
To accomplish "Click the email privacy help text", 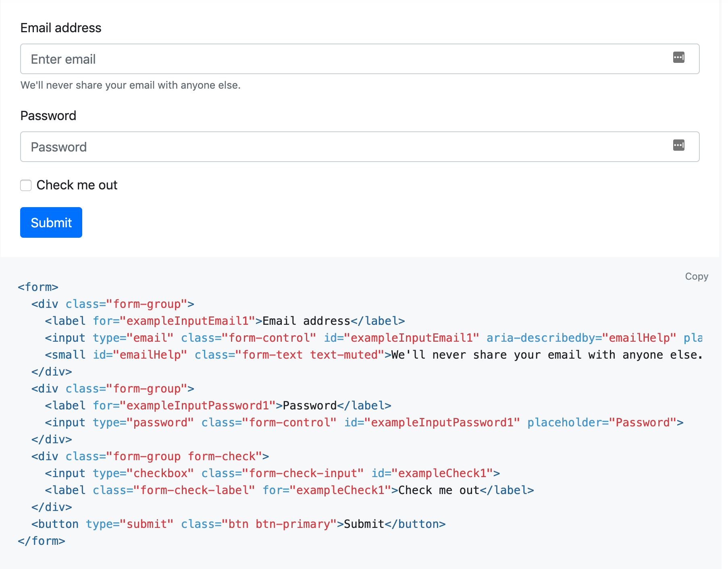I will tap(131, 85).
